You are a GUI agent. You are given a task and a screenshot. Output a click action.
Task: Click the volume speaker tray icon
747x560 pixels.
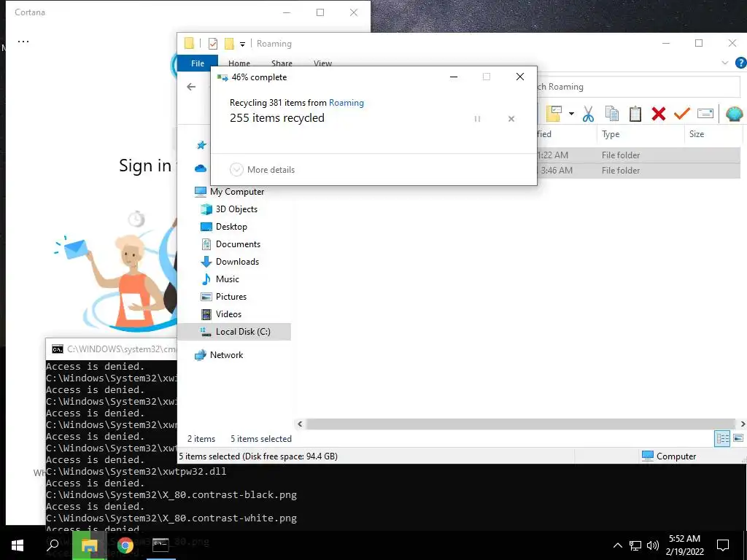tap(653, 545)
